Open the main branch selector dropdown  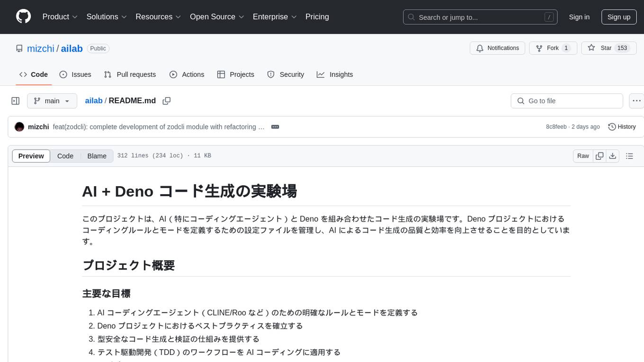coord(52,101)
